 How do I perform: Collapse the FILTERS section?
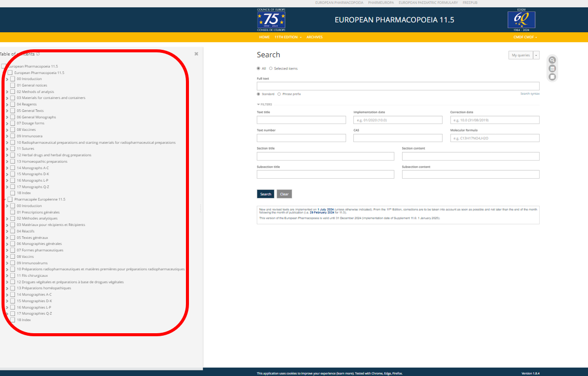265,105
